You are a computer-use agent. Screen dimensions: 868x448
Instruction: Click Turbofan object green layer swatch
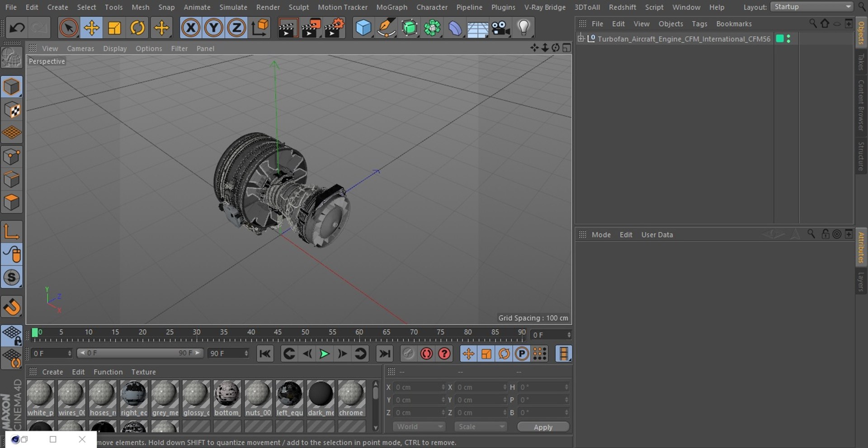(x=780, y=39)
